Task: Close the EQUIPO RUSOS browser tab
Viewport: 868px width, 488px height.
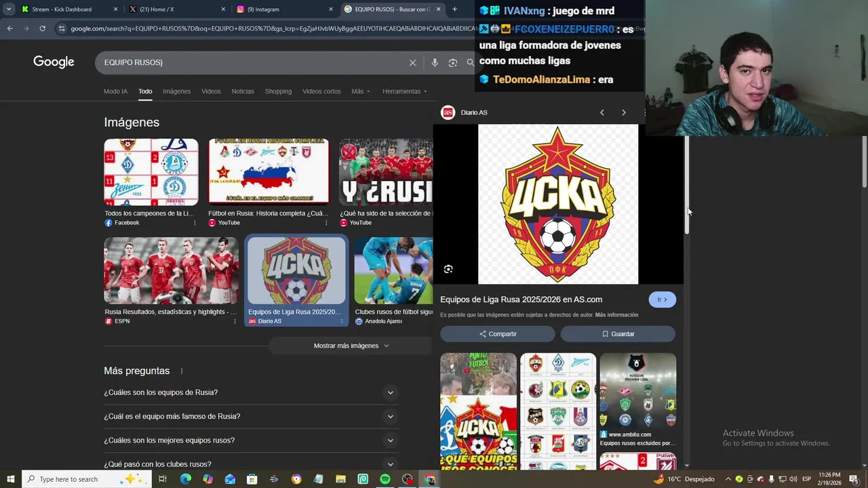Action: pyautogui.click(x=438, y=9)
